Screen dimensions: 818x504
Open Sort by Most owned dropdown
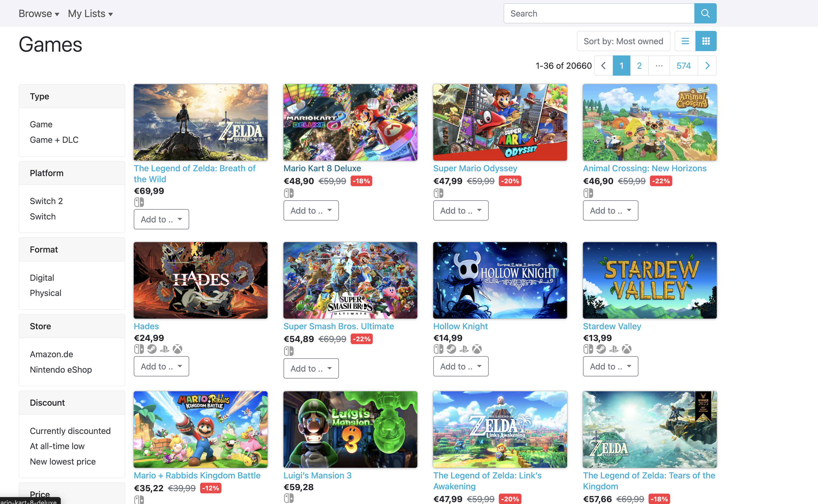point(623,41)
